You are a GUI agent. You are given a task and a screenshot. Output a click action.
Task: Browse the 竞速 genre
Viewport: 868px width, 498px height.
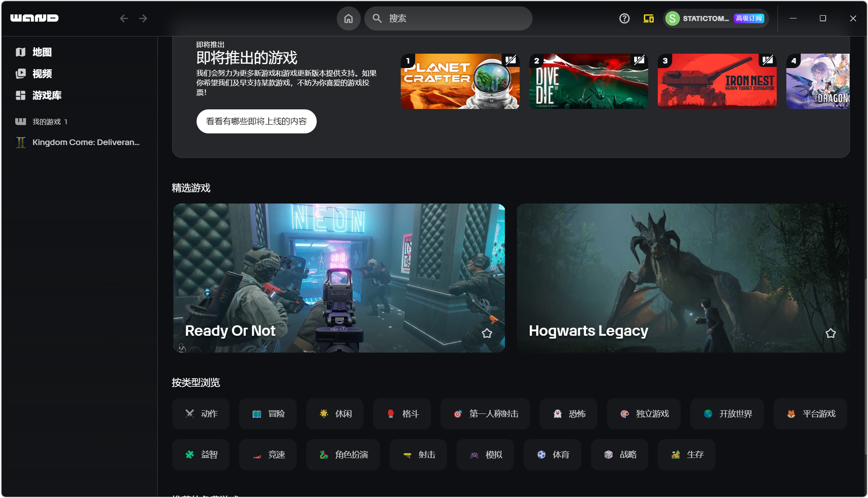(x=268, y=455)
